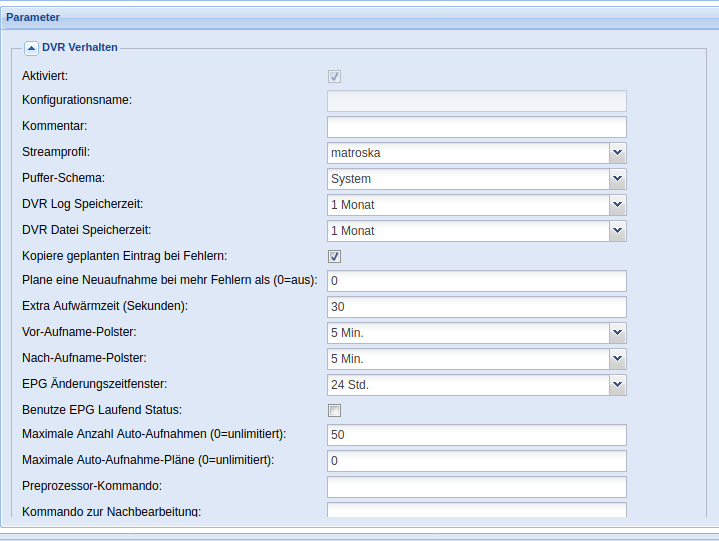
Task: Click the Kommentar text field
Action: pyautogui.click(x=476, y=127)
